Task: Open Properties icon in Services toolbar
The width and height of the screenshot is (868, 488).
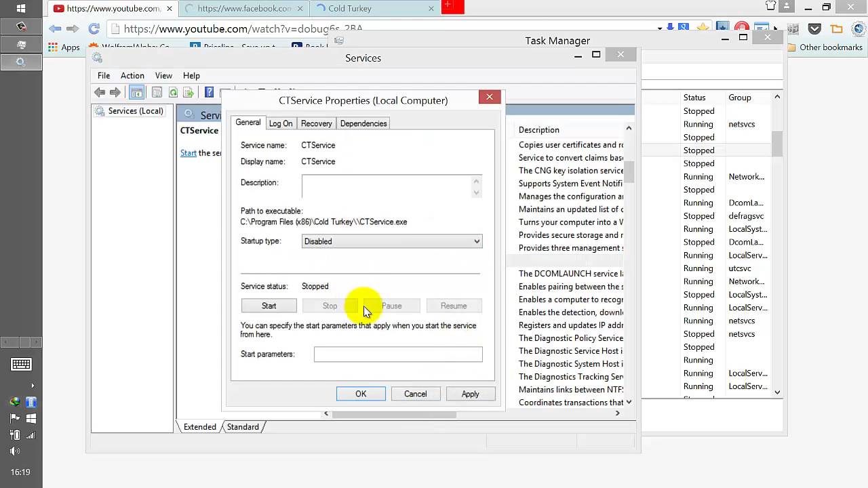Action: coord(157,93)
